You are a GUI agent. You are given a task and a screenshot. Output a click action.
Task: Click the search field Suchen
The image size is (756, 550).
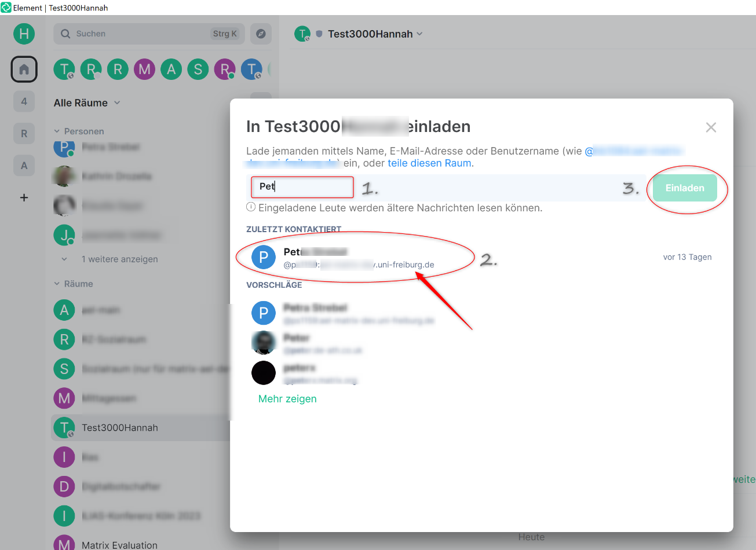click(x=149, y=34)
